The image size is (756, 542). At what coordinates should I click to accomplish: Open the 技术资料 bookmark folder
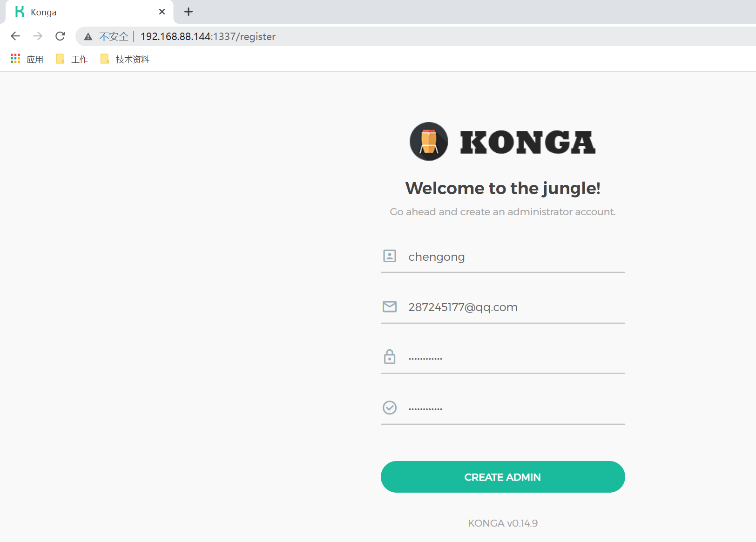tap(125, 59)
